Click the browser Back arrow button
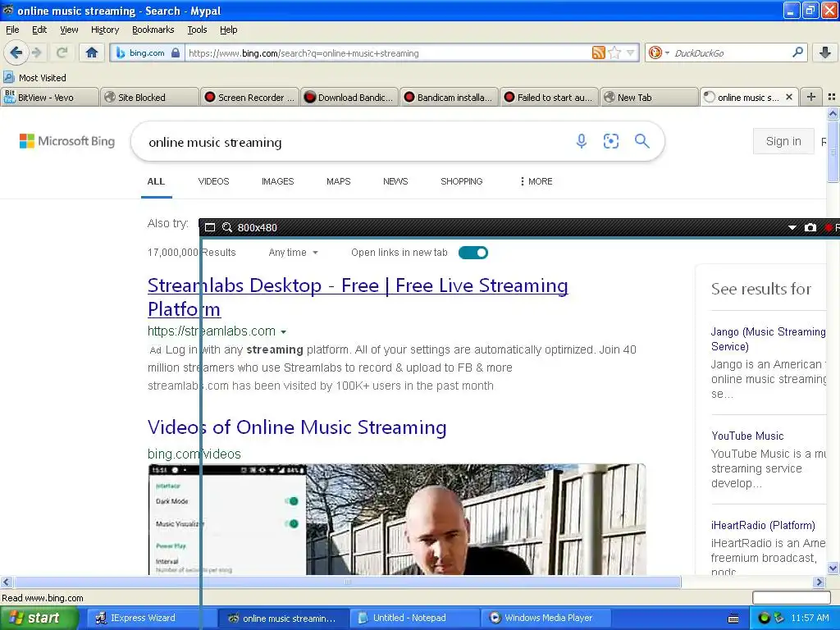Screen dimensions: 840x630 16,53
